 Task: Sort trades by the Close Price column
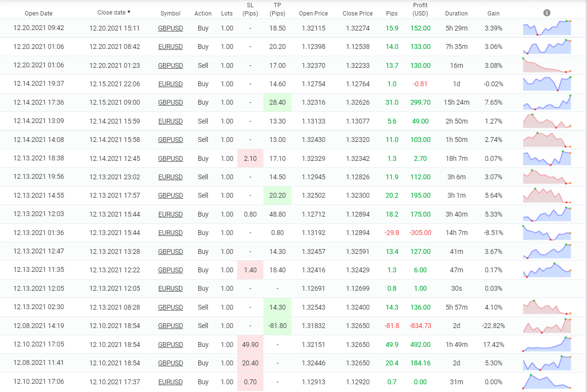pos(358,13)
